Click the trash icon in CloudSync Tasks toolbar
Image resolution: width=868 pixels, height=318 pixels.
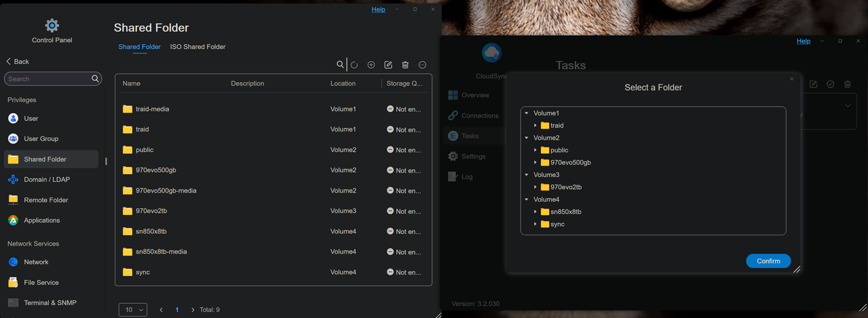847,84
